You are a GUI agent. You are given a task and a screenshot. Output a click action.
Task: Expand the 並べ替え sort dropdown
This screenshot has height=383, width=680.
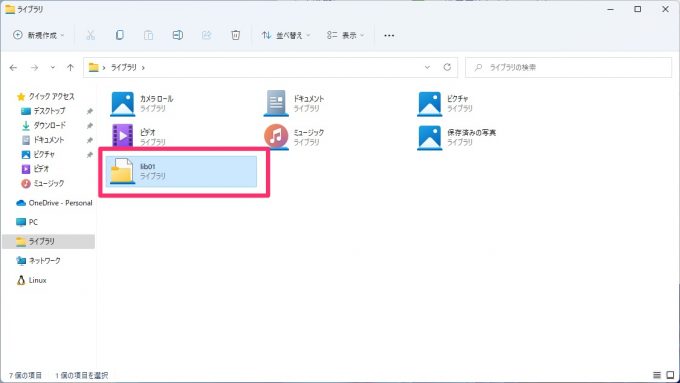[286, 35]
